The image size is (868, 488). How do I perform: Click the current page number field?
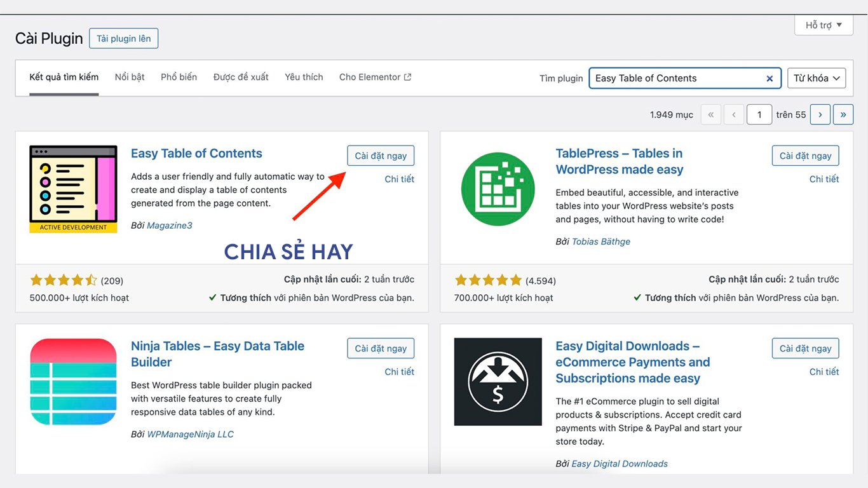(x=759, y=114)
